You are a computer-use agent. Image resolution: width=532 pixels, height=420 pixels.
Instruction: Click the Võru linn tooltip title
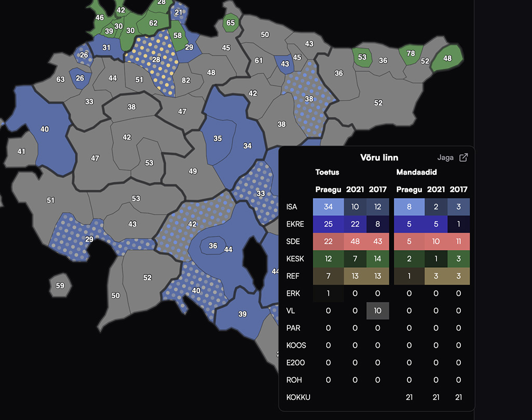coord(379,157)
